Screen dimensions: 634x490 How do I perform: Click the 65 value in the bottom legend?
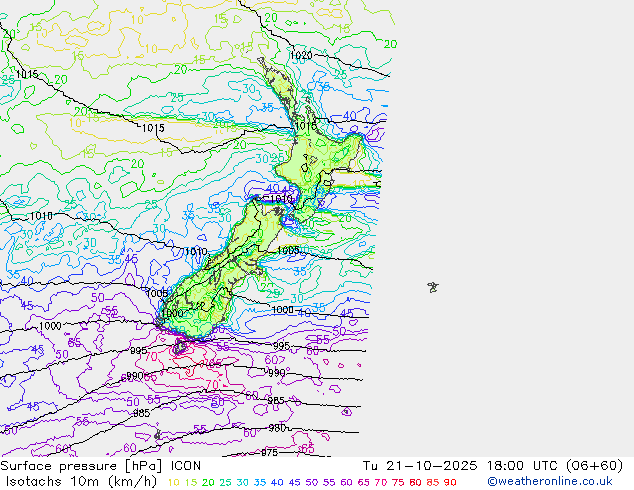(363, 482)
